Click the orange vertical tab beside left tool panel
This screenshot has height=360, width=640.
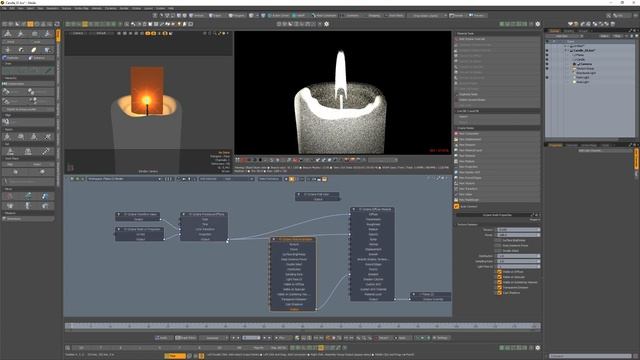pyautogui.click(x=58, y=35)
